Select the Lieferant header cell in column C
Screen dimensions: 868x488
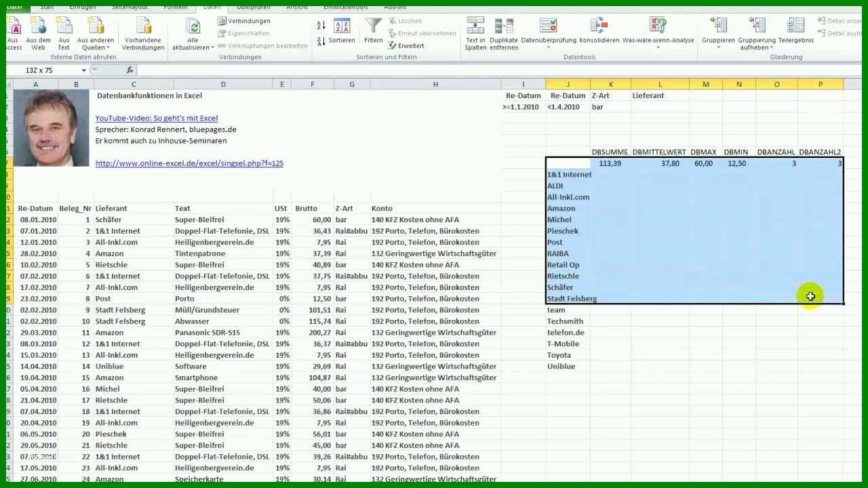[x=134, y=209]
